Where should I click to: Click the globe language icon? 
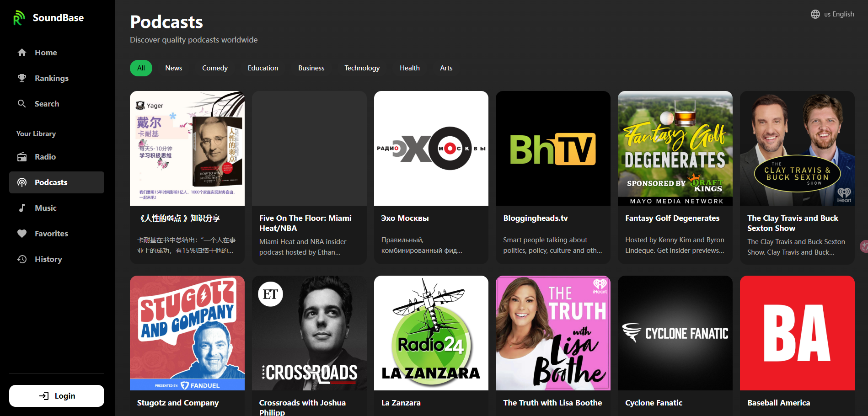pos(815,14)
